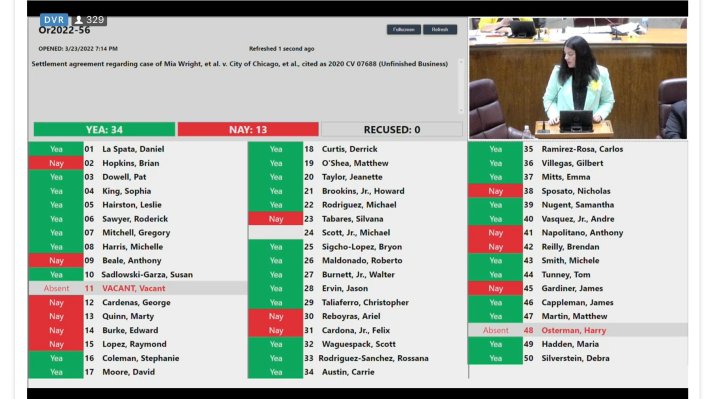Click scroll-down arrow of description box
This screenshot has height=399, width=710.
tap(461, 110)
